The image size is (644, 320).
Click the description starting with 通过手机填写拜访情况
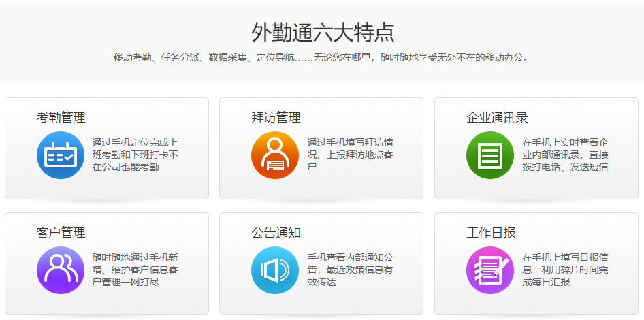(x=350, y=155)
